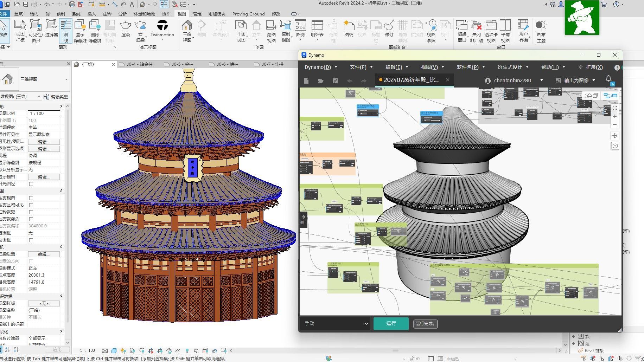The width and height of the screenshot is (644, 362).
Task: Click Dynamo 运行 run button
Action: 391,323
